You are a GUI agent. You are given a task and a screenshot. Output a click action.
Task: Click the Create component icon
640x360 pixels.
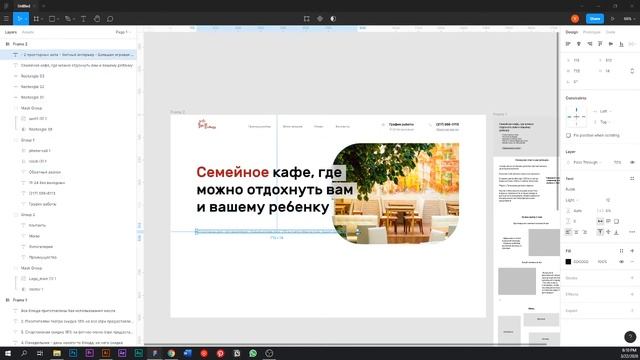coord(320,19)
